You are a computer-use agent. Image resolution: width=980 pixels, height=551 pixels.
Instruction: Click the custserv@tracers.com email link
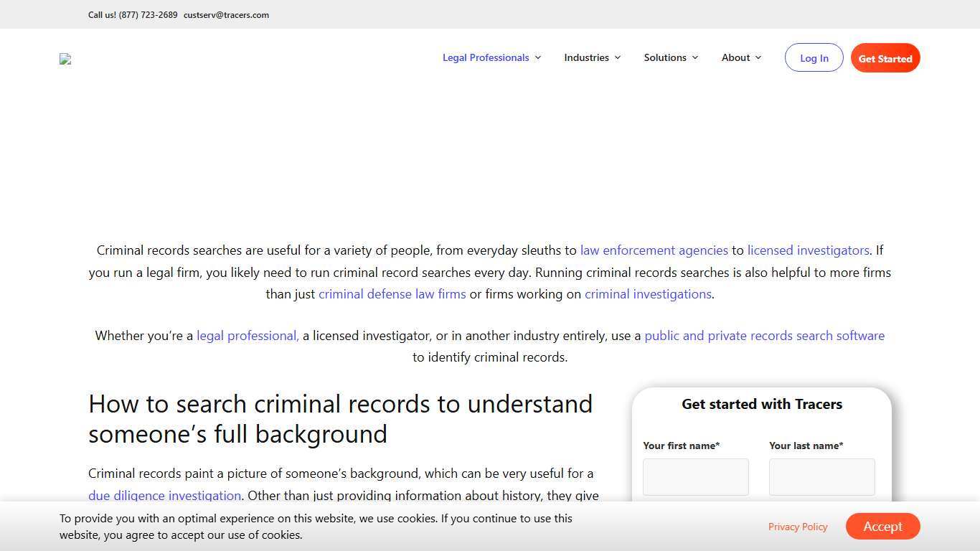coord(226,14)
